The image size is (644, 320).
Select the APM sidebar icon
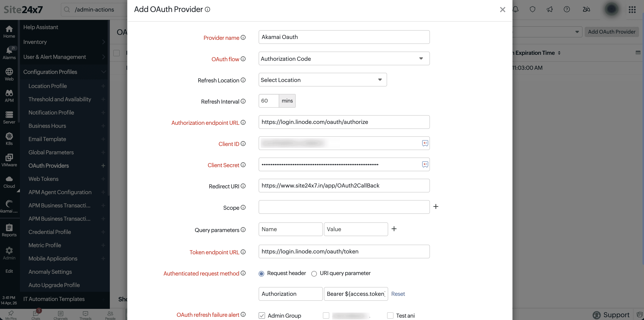tap(9, 95)
